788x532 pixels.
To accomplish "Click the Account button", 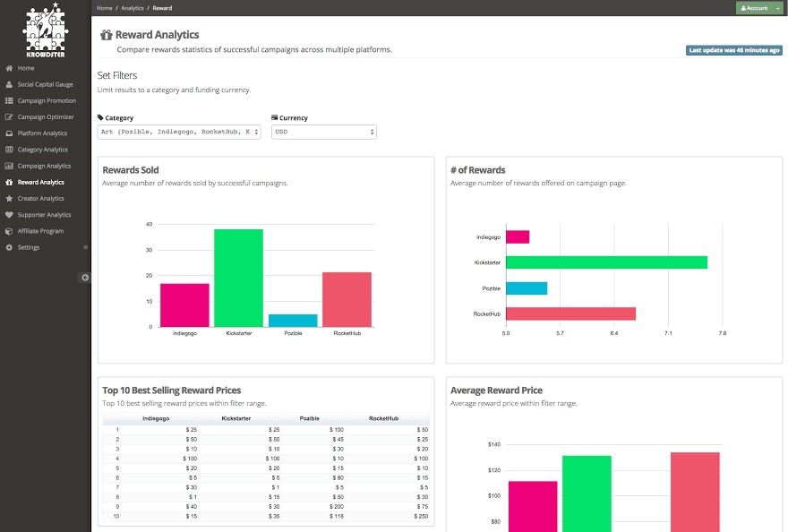I will pyautogui.click(x=754, y=8).
